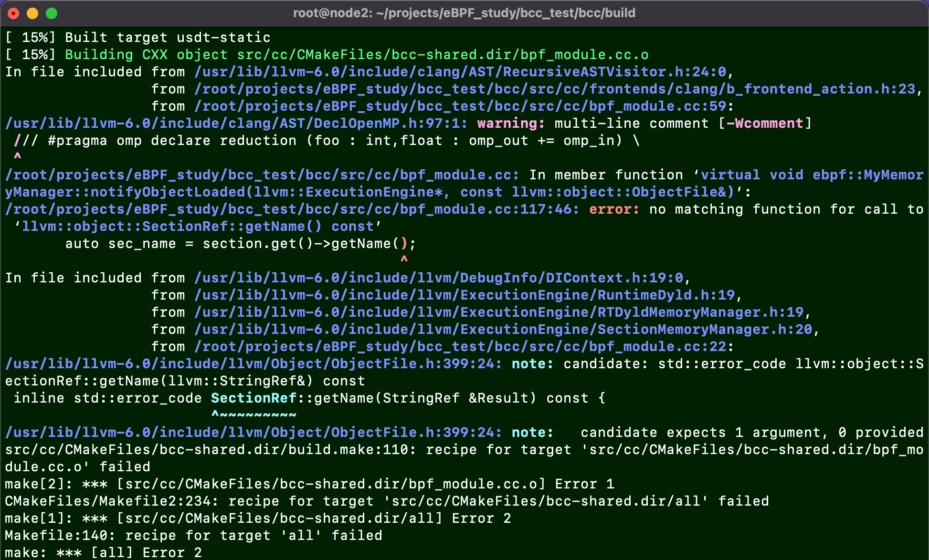Screen dimensions: 929x560
Task: Click RuntimeDyld.h:19 include path
Action: pos(464,295)
